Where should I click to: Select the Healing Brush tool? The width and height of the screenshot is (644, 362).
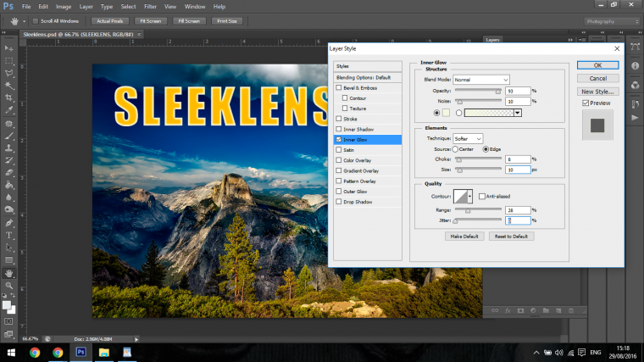tap(8, 123)
